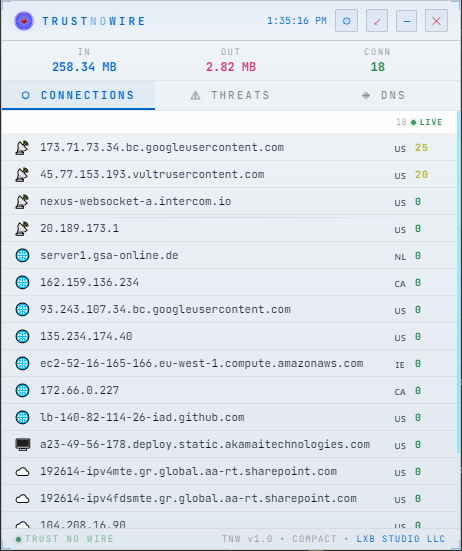Image resolution: width=462 pixels, height=551 pixels.
Task: Click the threat score 25 on googleusercontent row
Action: (421, 148)
